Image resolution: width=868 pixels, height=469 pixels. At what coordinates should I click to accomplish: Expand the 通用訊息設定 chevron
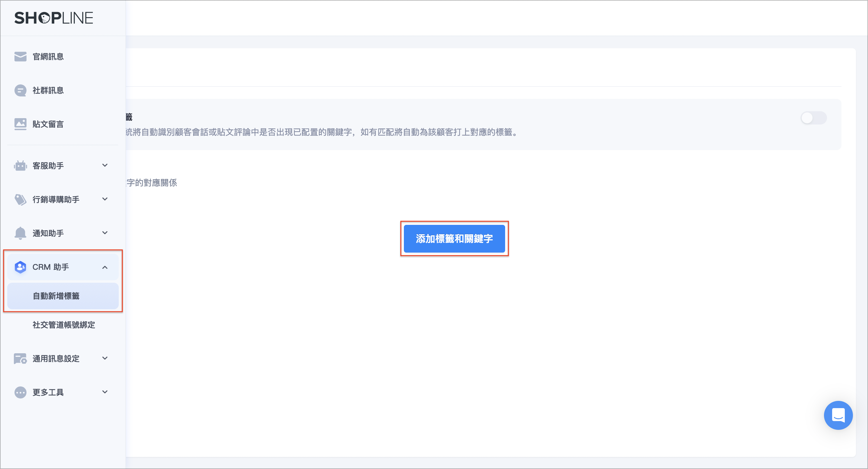coord(105,358)
